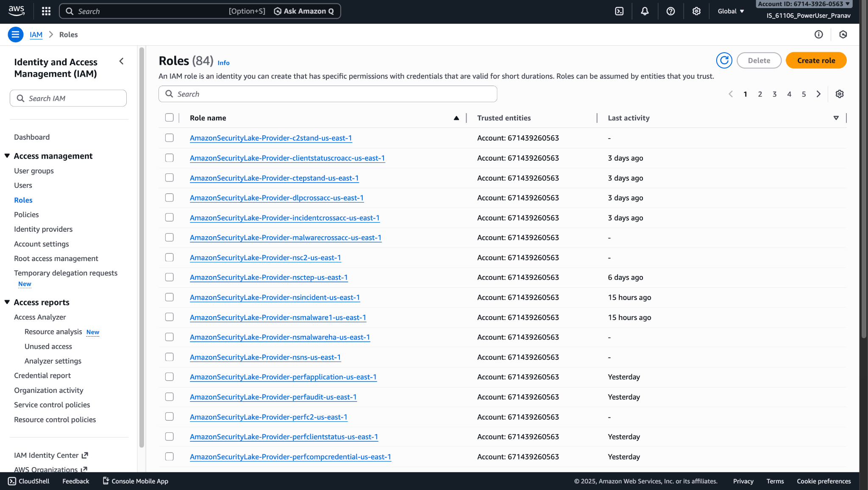Click the CloudShell icon in the footer

click(x=12, y=481)
